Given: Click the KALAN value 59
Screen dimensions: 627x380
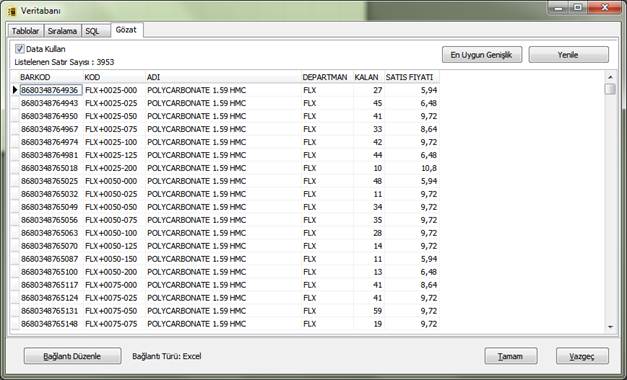Looking at the screenshot, I should click(x=369, y=311).
